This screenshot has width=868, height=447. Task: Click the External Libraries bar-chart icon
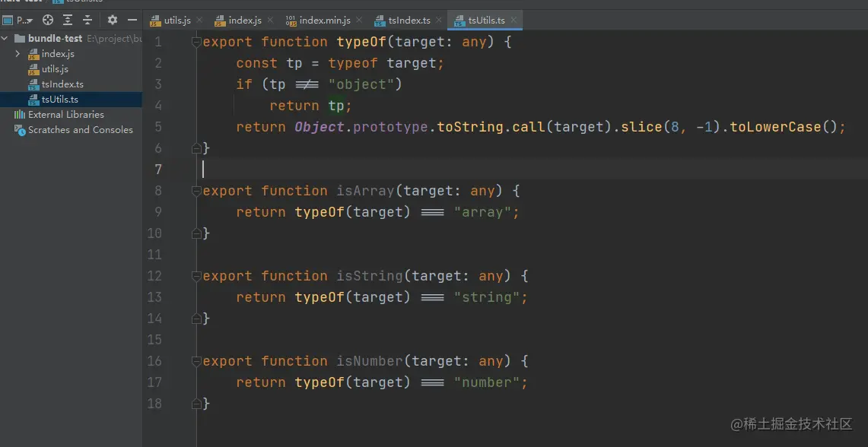[19, 115]
